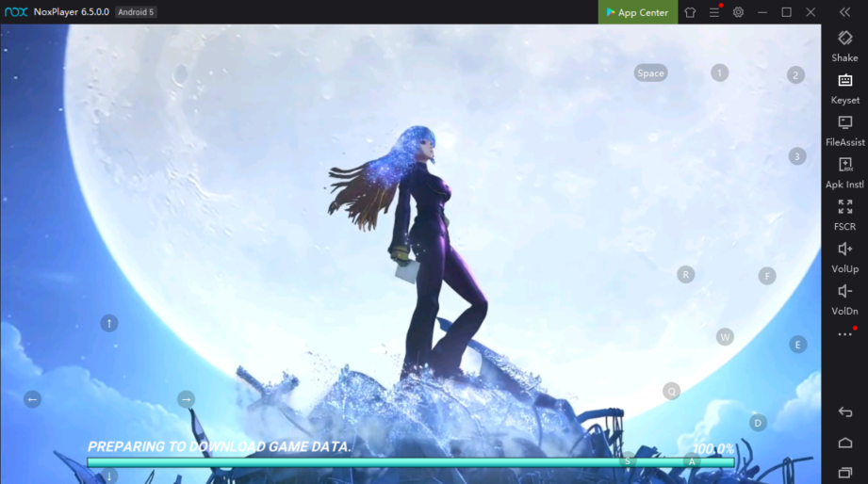Click the R key overlay
The width and height of the screenshot is (868, 484).
[x=685, y=274]
